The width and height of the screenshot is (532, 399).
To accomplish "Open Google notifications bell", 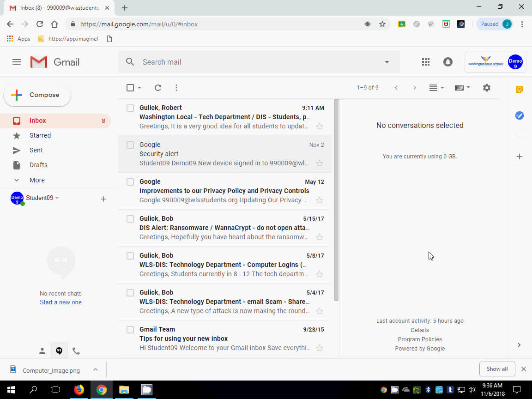I will pos(447,61).
